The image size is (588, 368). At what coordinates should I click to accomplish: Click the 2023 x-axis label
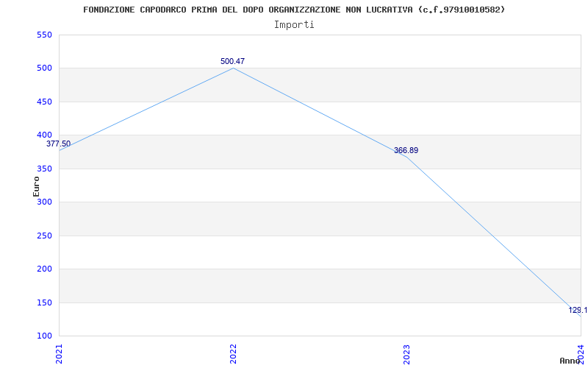click(x=407, y=354)
